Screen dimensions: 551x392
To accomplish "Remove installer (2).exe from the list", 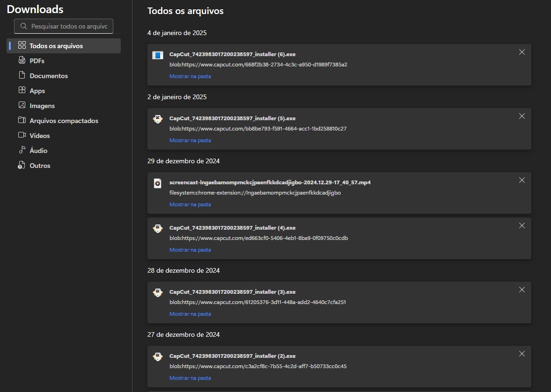I will (x=522, y=354).
